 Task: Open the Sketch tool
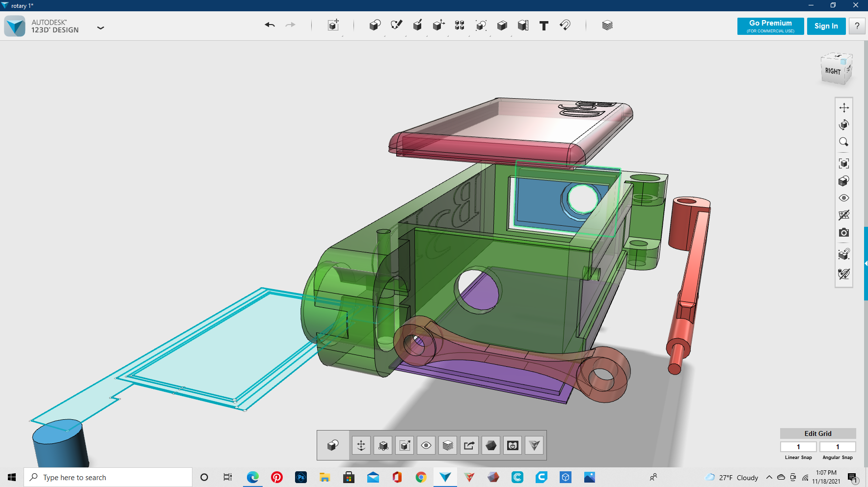click(396, 25)
